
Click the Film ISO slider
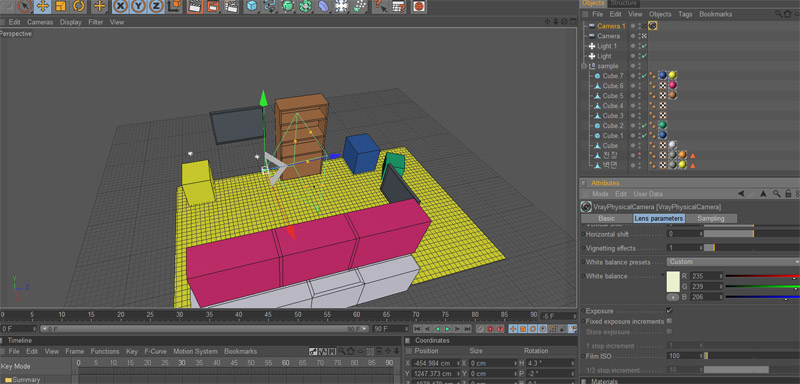click(x=752, y=355)
